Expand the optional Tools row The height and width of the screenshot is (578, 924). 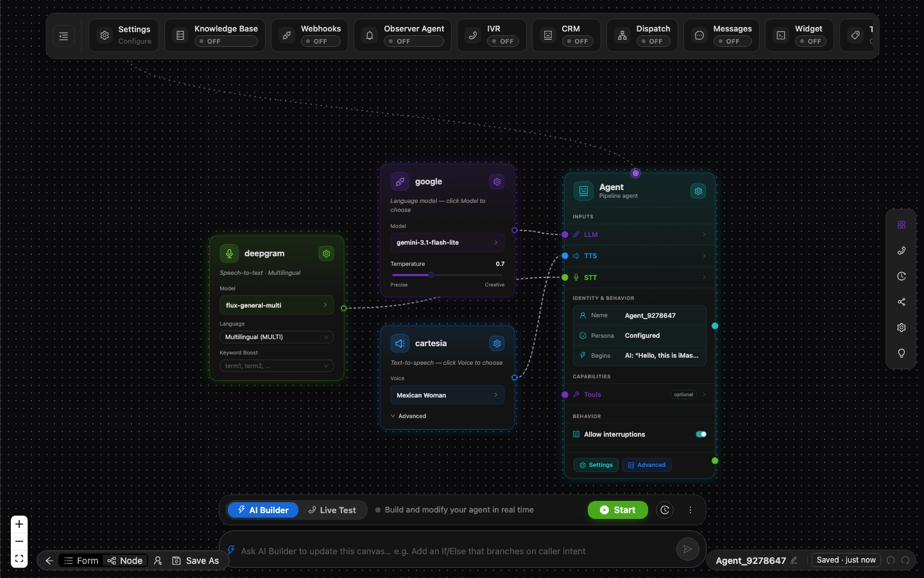pyautogui.click(x=640, y=394)
